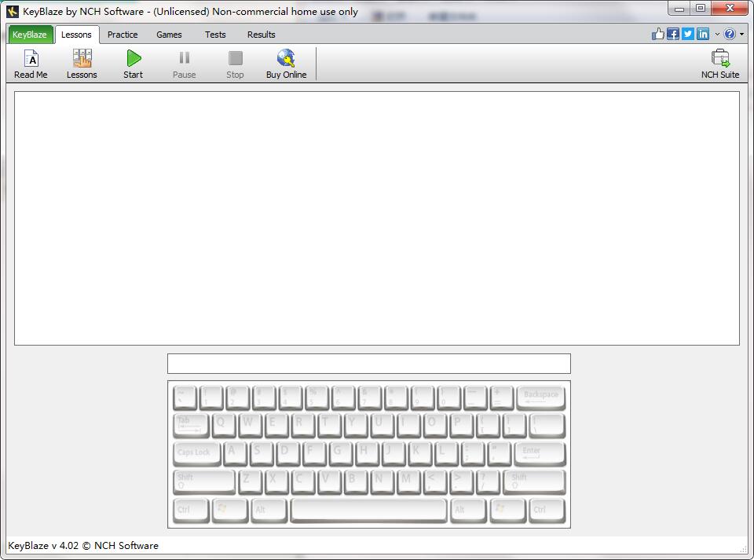754x560 pixels.
Task: Share via the Twitter icon
Action: [688, 34]
